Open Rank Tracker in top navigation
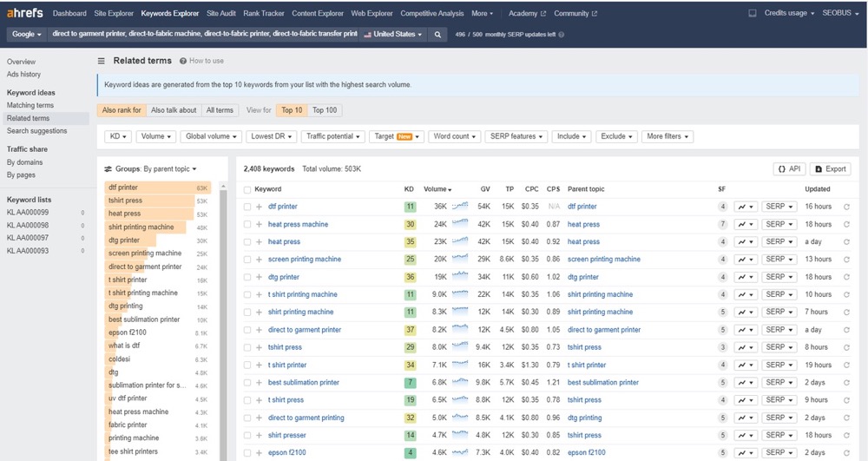 click(264, 13)
